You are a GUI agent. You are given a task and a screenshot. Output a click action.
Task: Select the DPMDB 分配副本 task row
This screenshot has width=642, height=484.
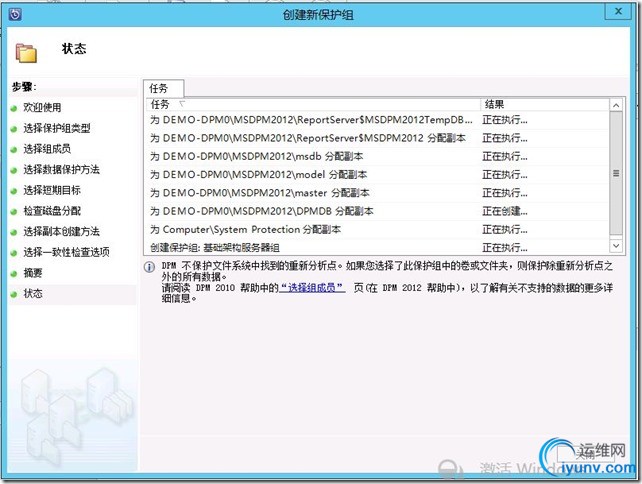(378, 211)
